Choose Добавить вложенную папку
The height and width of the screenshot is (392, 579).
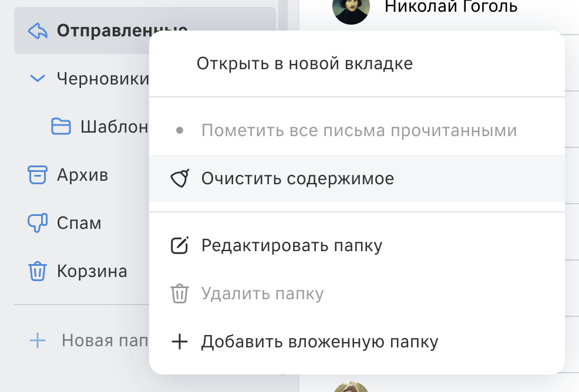click(356, 342)
